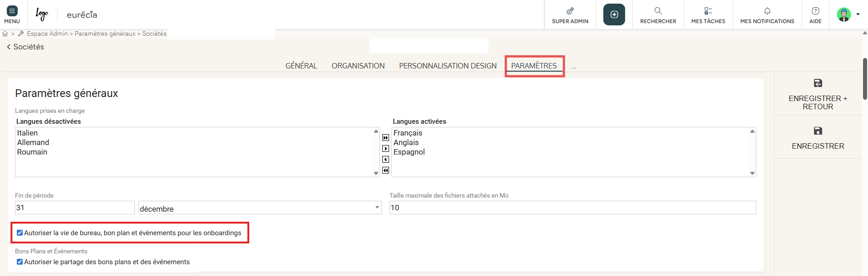Switch to PERSONNALISATION DESIGN tab

pyautogui.click(x=448, y=66)
